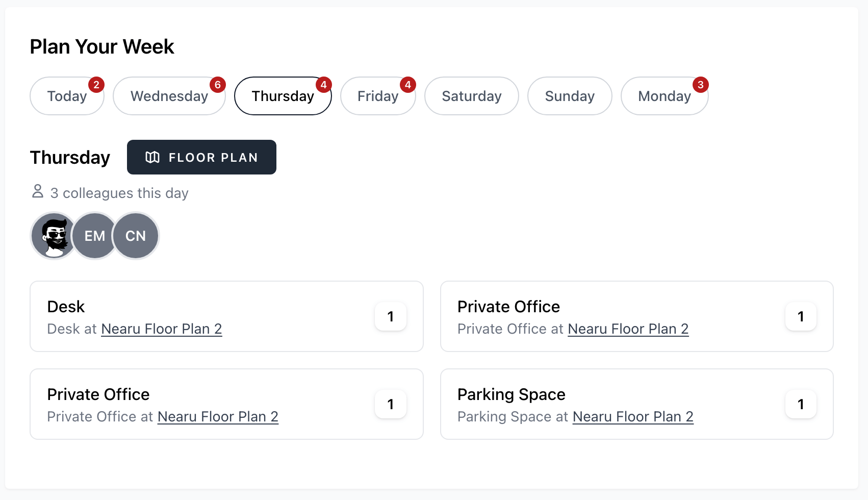
Task: Open the Floor Plan button
Action: point(201,157)
